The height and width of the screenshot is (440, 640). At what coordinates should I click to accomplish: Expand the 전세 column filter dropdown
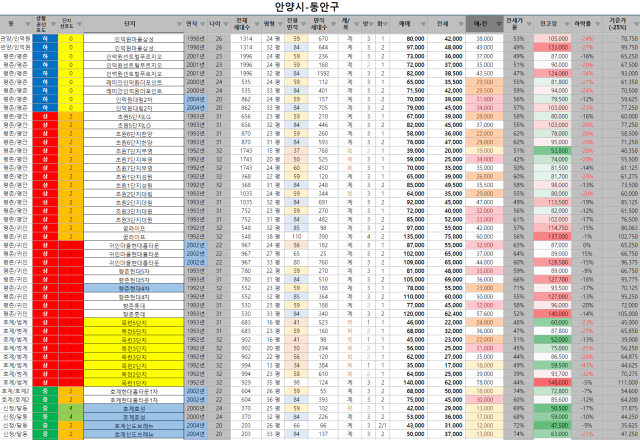coord(461,24)
